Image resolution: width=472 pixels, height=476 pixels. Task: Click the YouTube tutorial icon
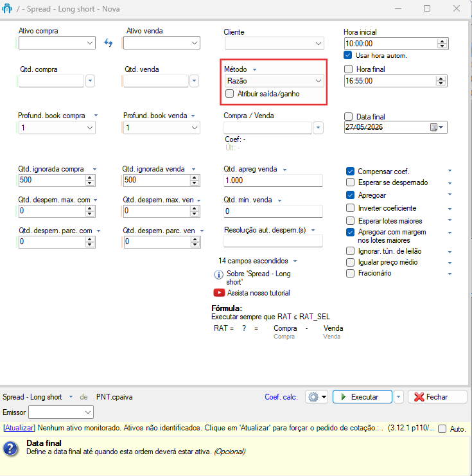point(219,293)
